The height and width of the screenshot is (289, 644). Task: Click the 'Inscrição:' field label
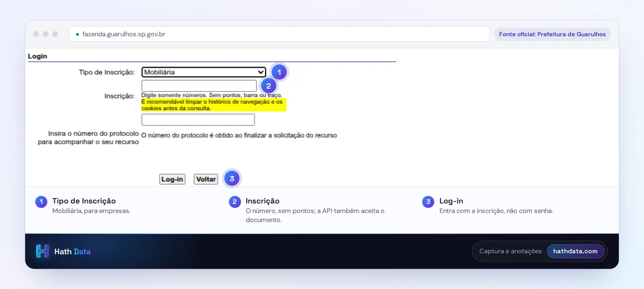120,96
